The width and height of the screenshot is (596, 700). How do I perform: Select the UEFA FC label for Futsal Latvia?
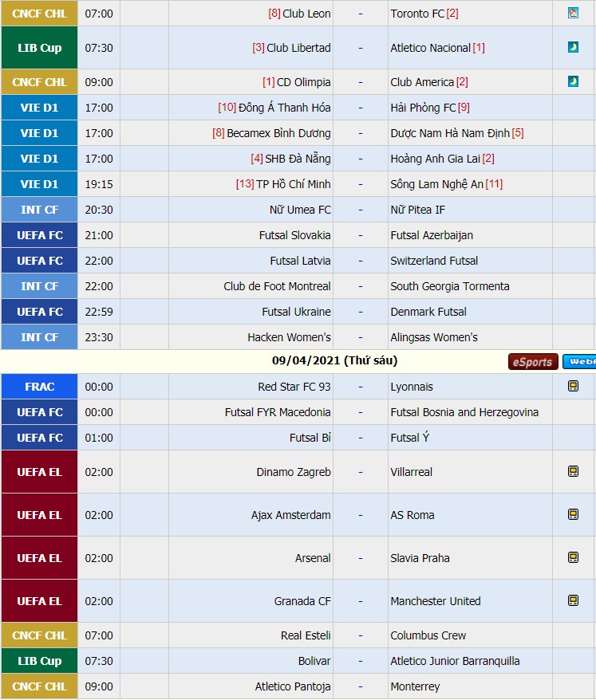click(39, 260)
